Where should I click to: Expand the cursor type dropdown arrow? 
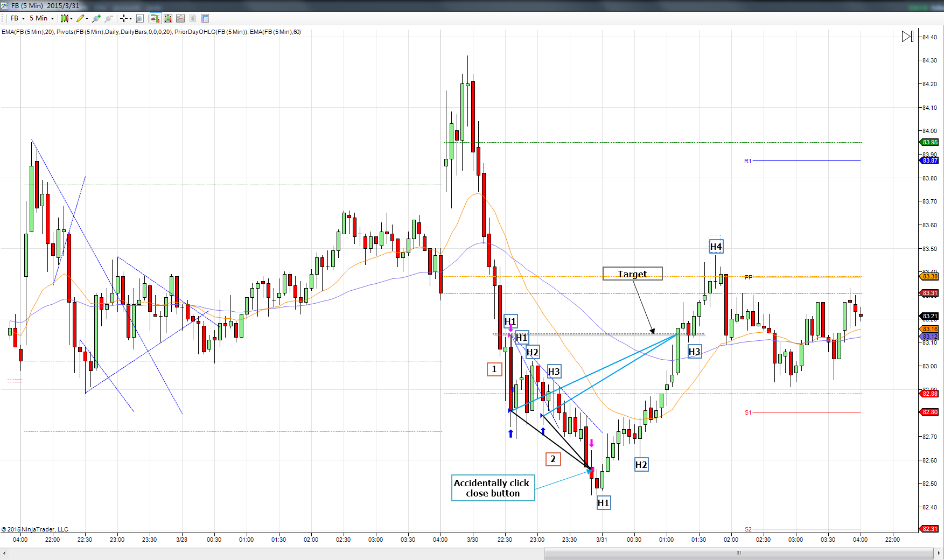pos(130,18)
